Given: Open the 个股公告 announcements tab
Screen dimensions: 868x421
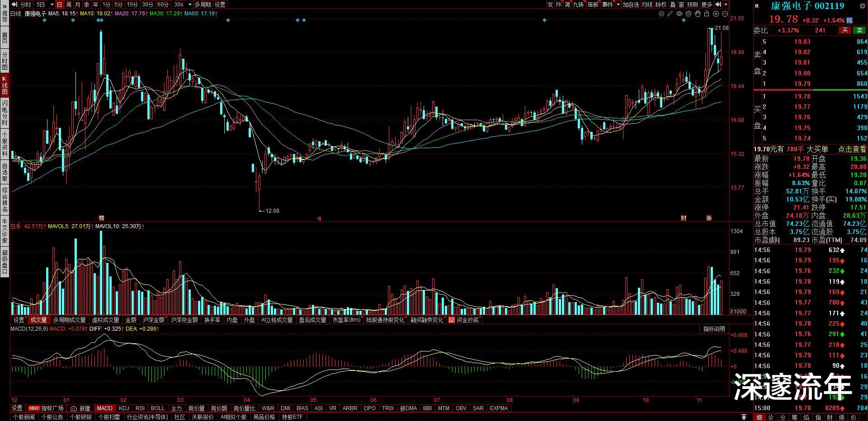Looking at the screenshot, I should (x=52, y=417).
